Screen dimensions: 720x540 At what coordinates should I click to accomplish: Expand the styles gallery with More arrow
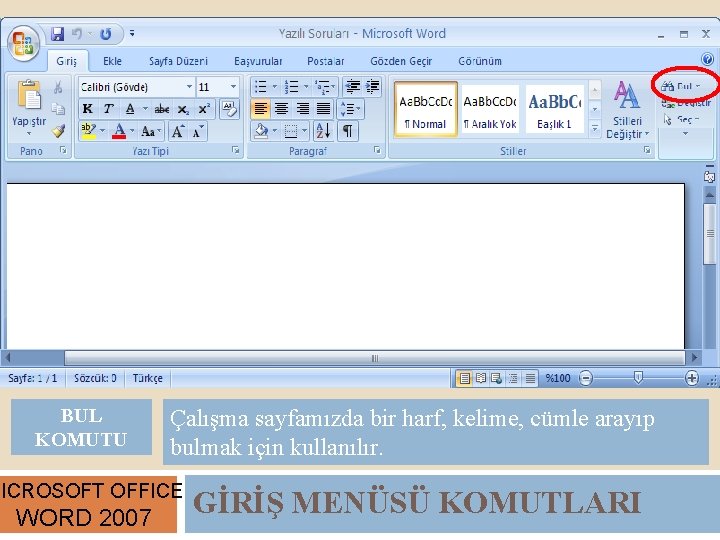[x=595, y=128]
